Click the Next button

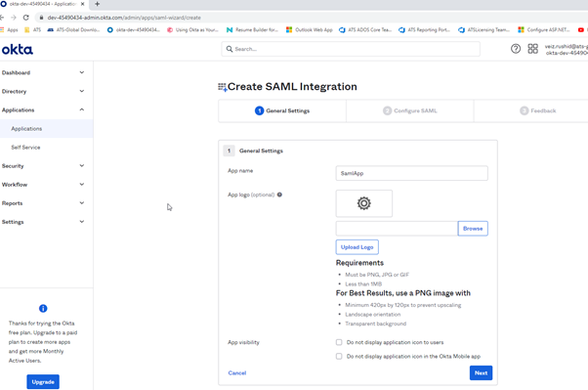(x=481, y=372)
